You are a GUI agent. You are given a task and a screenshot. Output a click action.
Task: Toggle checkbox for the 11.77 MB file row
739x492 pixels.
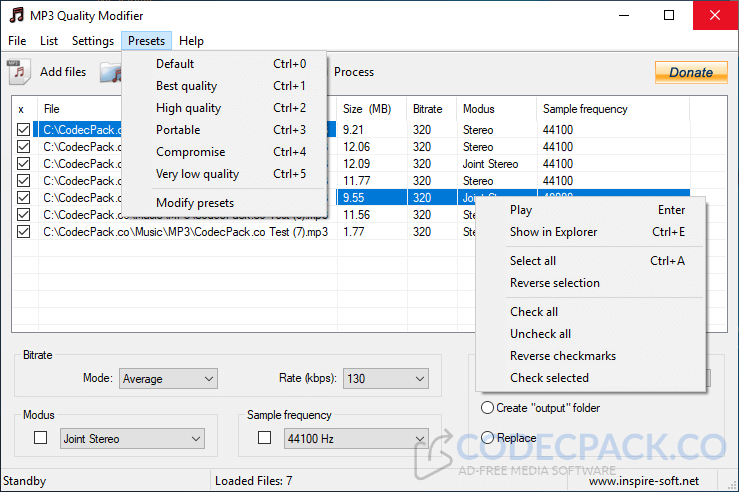click(x=24, y=180)
